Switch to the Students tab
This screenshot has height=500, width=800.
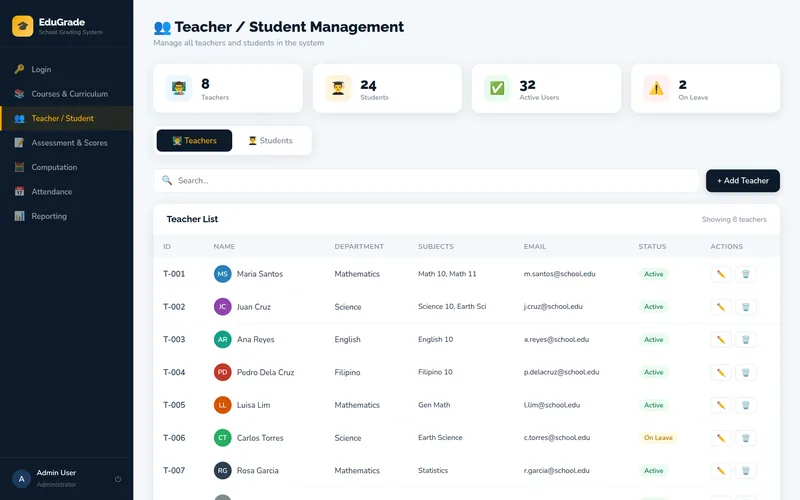click(x=270, y=140)
